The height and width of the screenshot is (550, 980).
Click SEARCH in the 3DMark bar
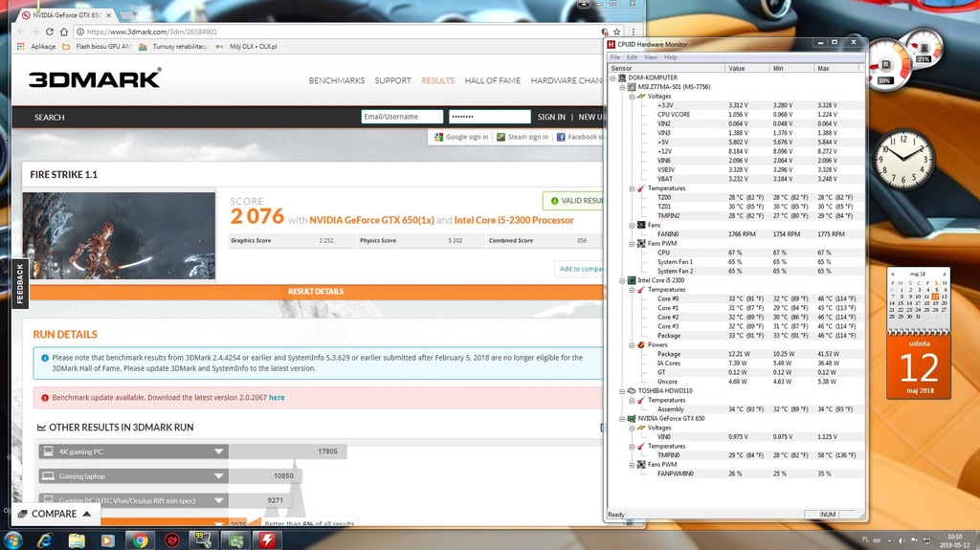pyautogui.click(x=50, y=118)
